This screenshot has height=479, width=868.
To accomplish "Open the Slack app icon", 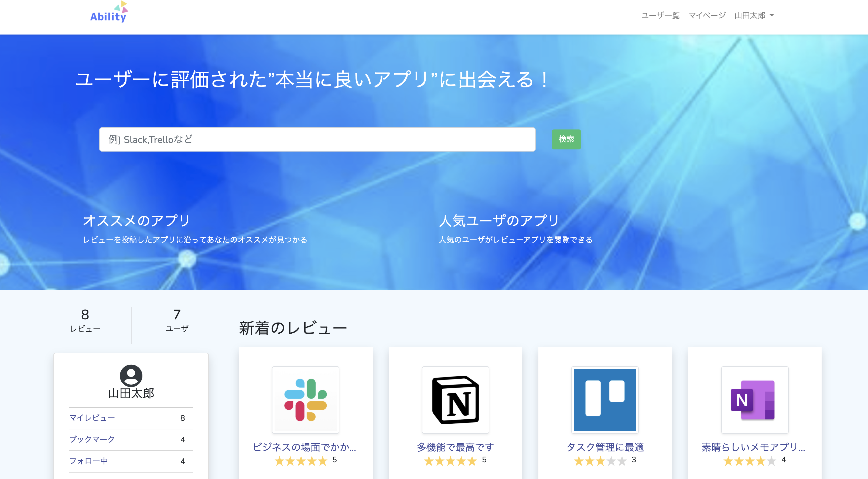I will pyautogui.click(x=305, y=399).
